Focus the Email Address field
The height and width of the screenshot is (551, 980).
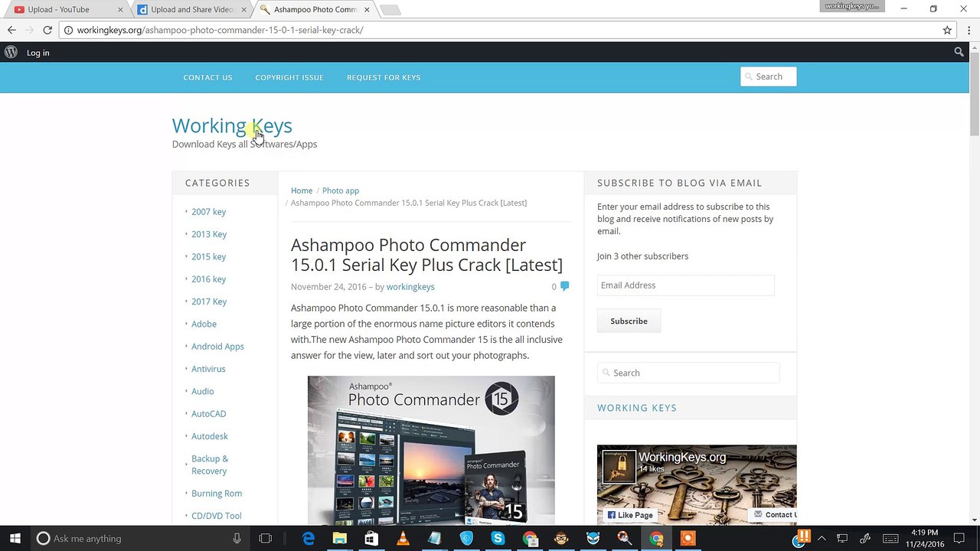coord(685,285)
